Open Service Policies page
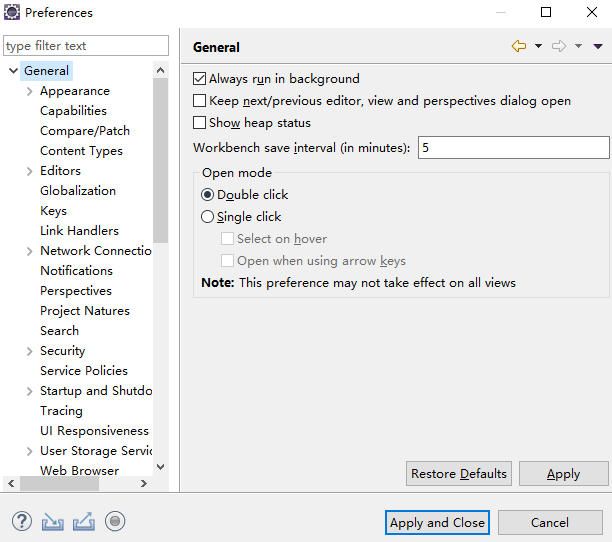The image size is (612, 542). pyautogui.click(x=84, y=371)
